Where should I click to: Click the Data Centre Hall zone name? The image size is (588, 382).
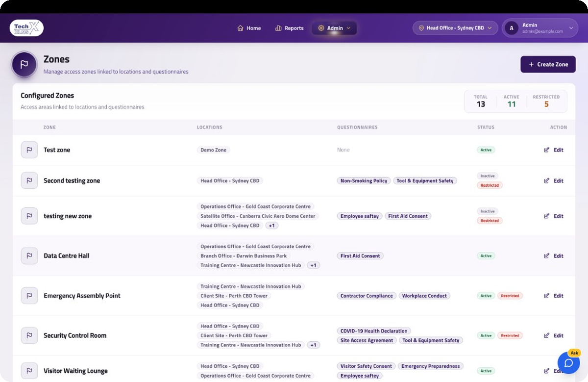pyautogui.click(x=67, y=255)
